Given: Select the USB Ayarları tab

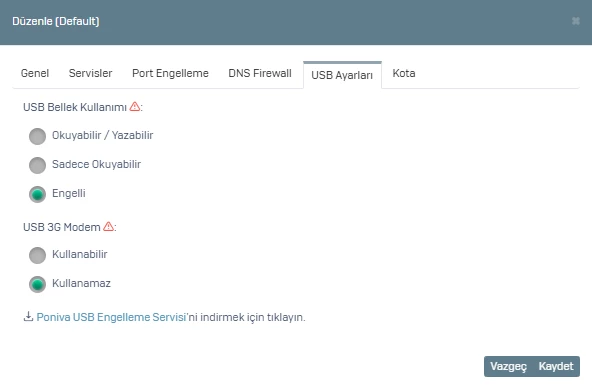Looking at the screenshot, I should [342, 75].
